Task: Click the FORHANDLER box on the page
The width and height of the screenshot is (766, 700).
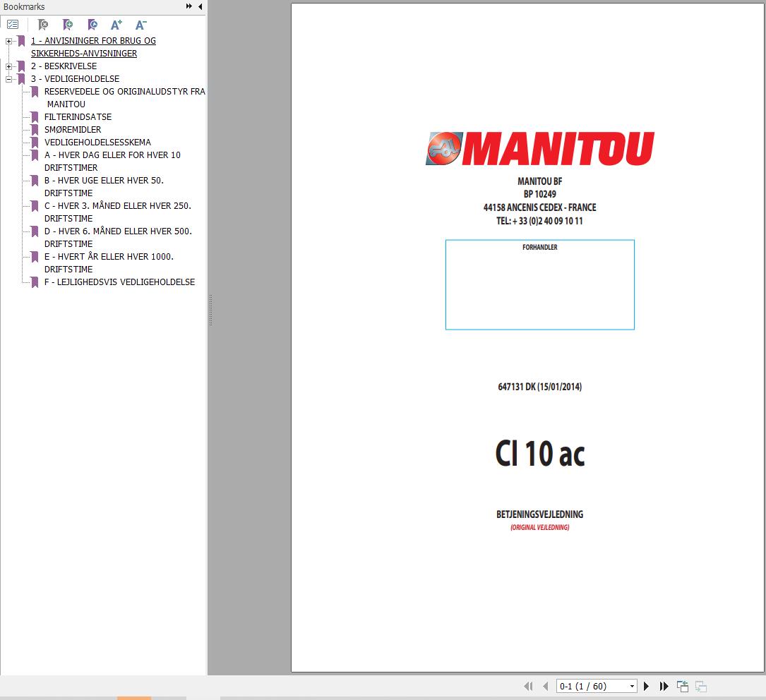Action: point(540,284)
